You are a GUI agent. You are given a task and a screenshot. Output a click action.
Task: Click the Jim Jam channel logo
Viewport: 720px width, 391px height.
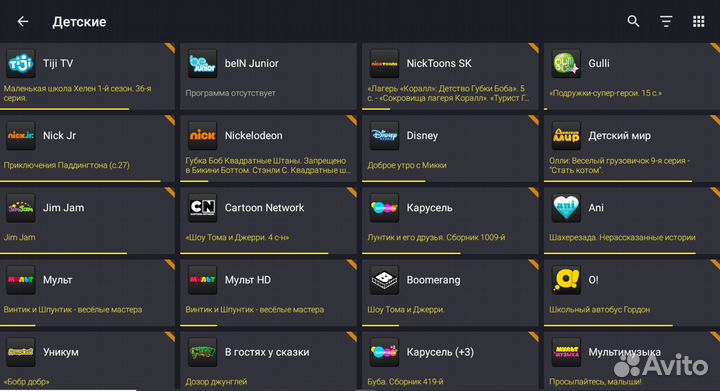click(21, 207)
